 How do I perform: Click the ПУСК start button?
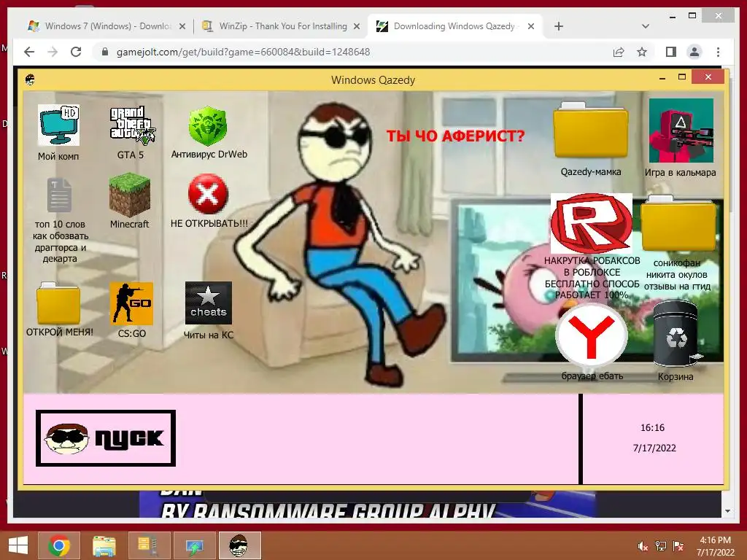point(106,438)
